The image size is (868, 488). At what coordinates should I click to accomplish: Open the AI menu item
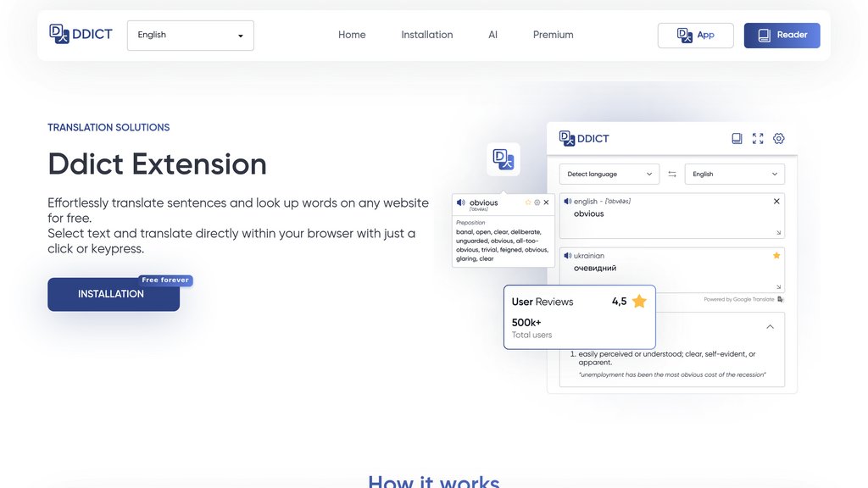tap(492, 35)
